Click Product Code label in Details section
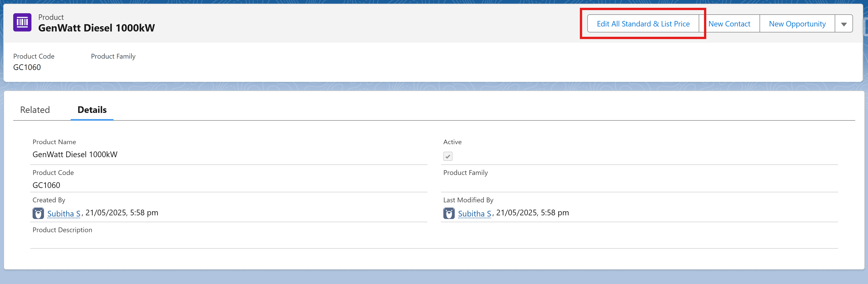Viewport: 868px width, 284px height. pos(53,173)
